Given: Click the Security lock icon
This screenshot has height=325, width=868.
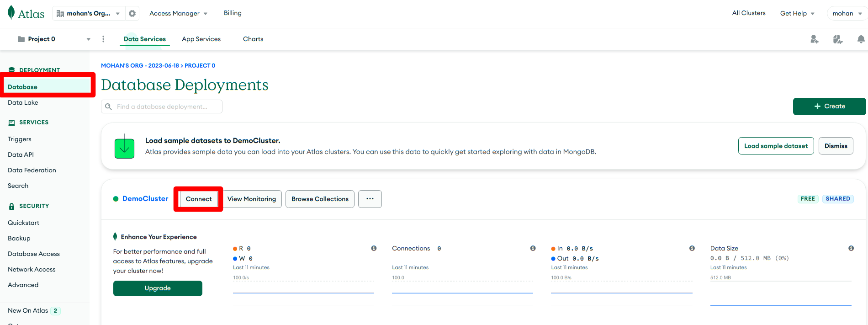Looking at the screenshot, I should coord(12,206).
